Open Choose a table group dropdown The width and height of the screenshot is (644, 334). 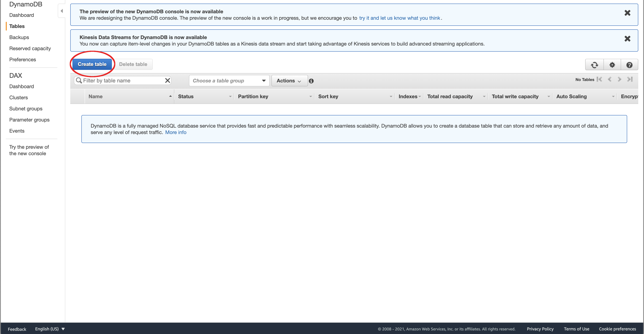coord(229,81)
